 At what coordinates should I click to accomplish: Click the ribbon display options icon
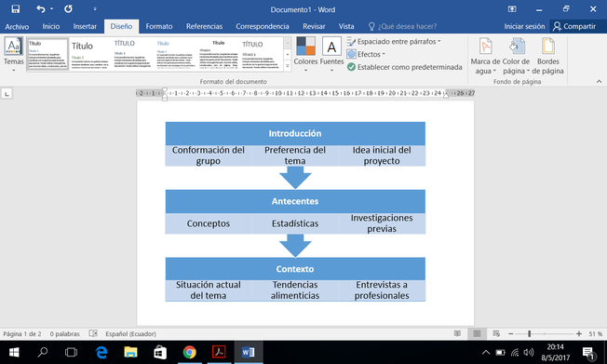pos(512,9)
